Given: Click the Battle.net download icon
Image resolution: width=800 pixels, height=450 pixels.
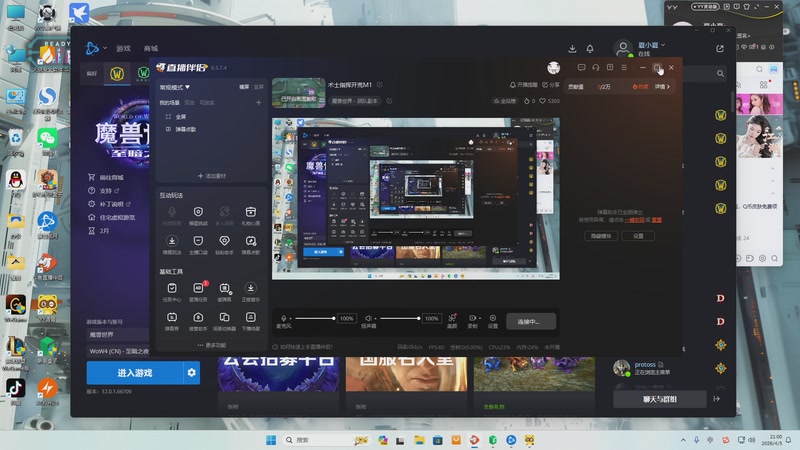Looking at the screenshot, I should [x=572, y=48].
